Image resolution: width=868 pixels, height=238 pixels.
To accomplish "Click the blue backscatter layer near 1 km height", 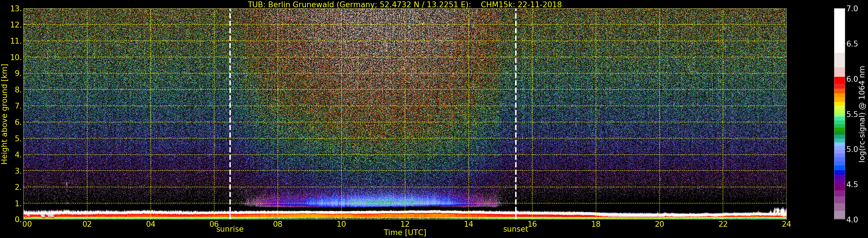I will click(x=371, y=201).
